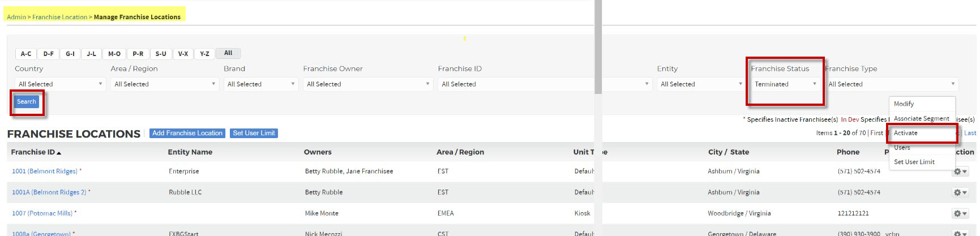This screenshot has height=236, width=980.
Task: Go to Franchise Location in the breadcrumb
Action: (x=59, y=17)
